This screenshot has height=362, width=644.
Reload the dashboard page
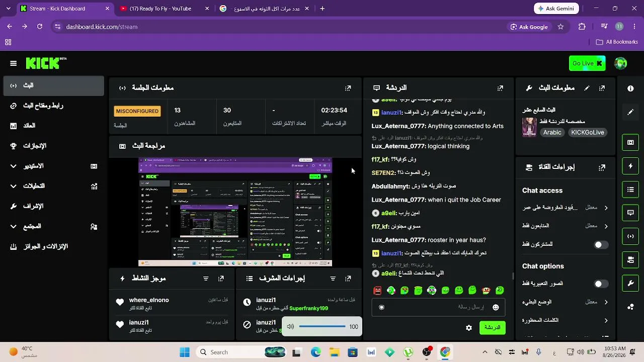(40, 27)
